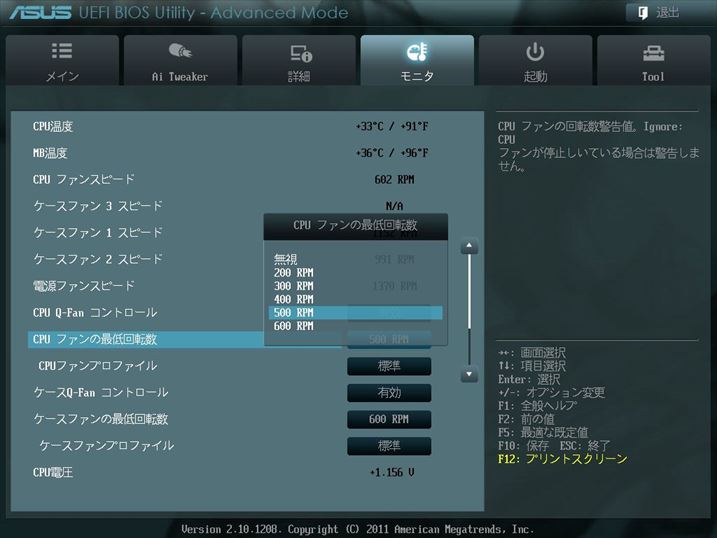Click the 起動 power icon
Viewport: 717px width, 538px height.
pos(535,52)
